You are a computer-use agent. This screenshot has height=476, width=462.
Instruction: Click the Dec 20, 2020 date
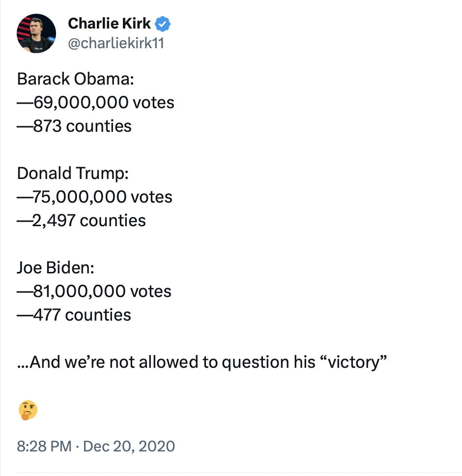[129, 446]
